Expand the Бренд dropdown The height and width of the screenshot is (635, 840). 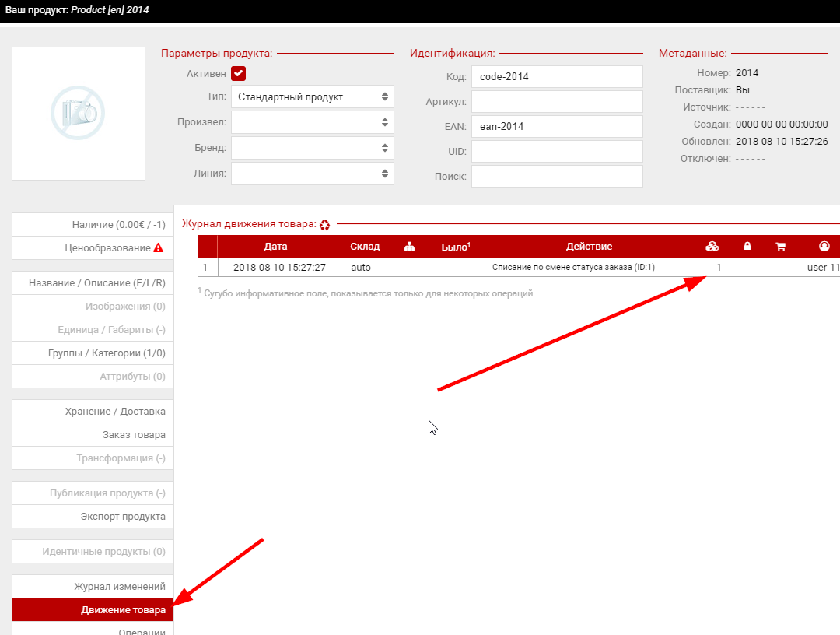tap(312, 148)
